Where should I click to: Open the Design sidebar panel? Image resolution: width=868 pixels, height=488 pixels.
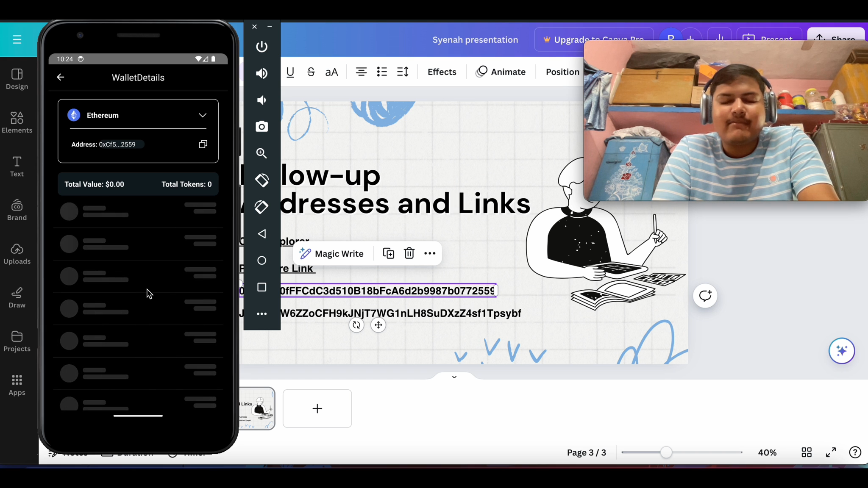(x=17, y=79)
